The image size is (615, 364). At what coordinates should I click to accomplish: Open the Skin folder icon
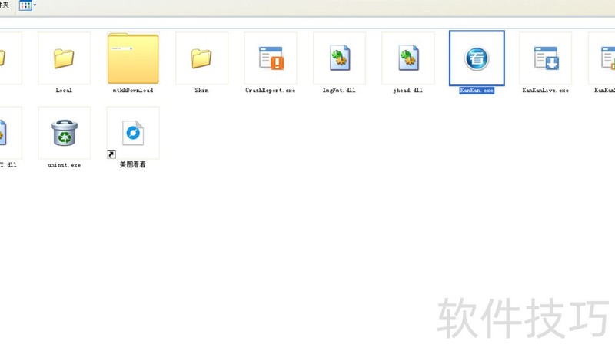201,58
